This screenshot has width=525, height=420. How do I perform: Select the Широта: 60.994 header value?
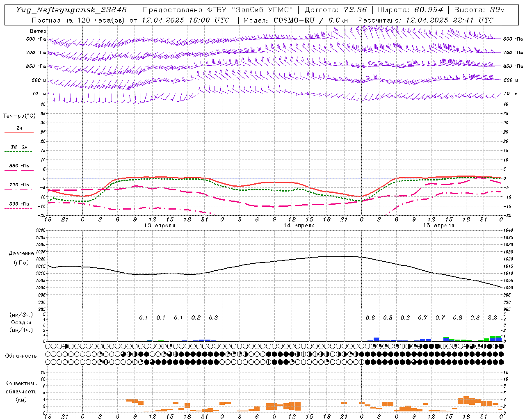tap(410, 10)
